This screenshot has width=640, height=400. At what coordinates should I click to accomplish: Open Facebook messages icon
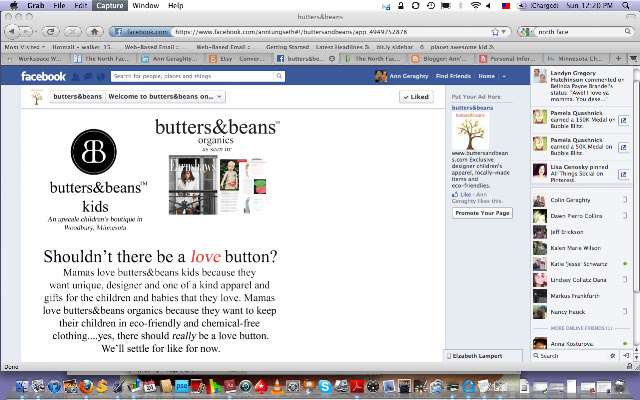(x=88, y=76)
